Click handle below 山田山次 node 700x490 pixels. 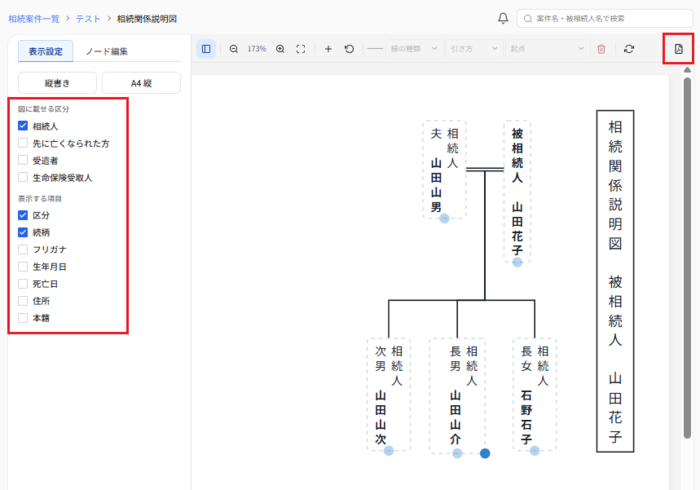point(389,451)
